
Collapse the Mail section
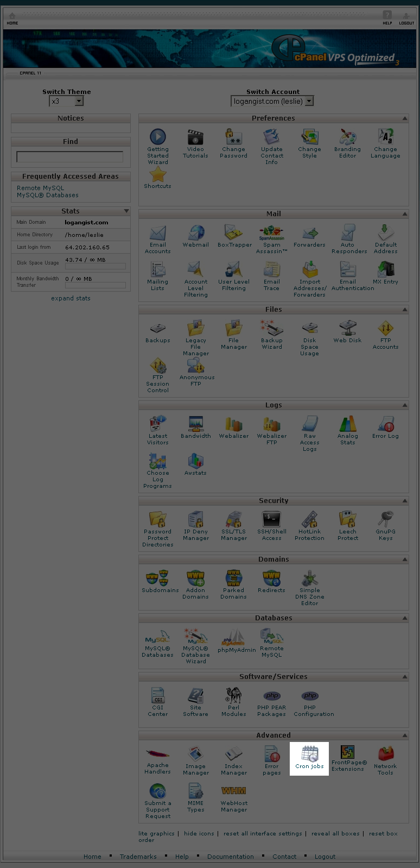click(405, 214)
